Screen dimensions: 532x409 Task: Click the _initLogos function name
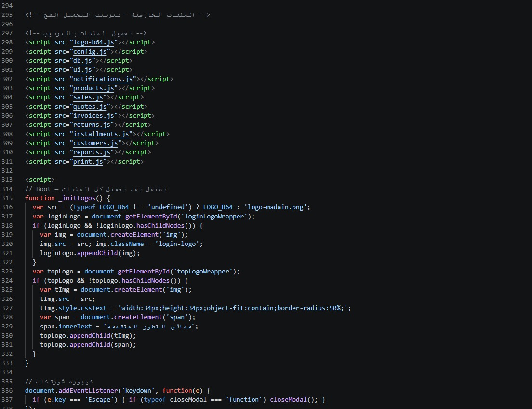coord(77,198)
